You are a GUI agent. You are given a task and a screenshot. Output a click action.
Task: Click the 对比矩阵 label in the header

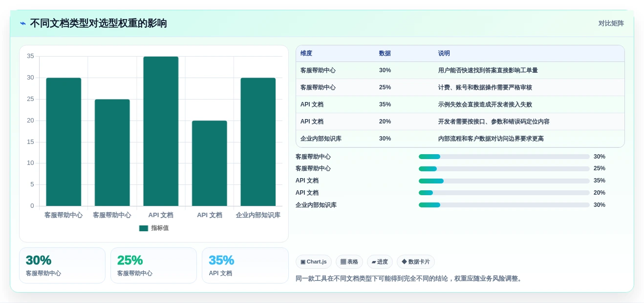[611, 23]
